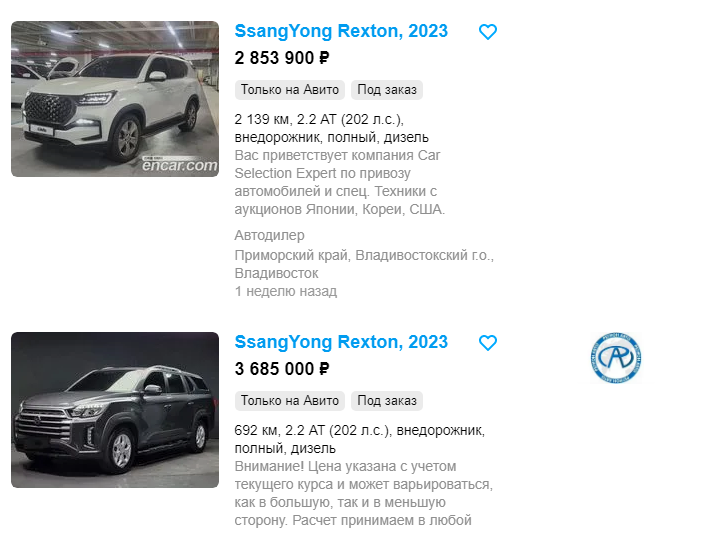Viewport: 704px width, 539px height.
Task: Click the 2 853 900 ₽ price
Action: click(x=282, y=58)
